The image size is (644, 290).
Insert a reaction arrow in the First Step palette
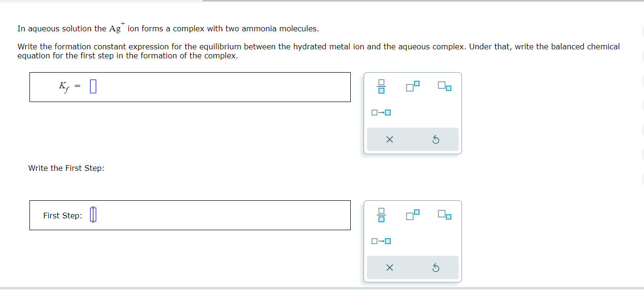pos(380,241)
